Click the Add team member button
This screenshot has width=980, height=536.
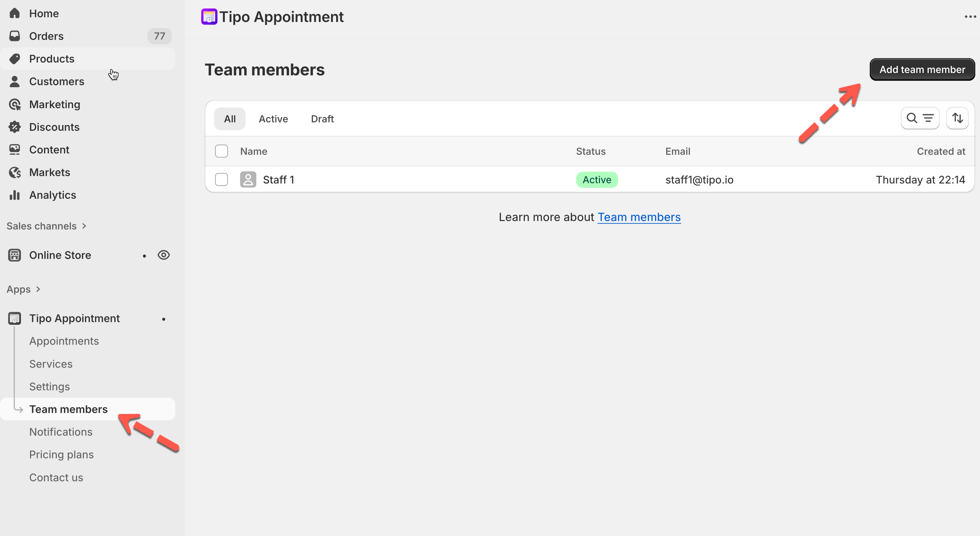click(922, 70)
